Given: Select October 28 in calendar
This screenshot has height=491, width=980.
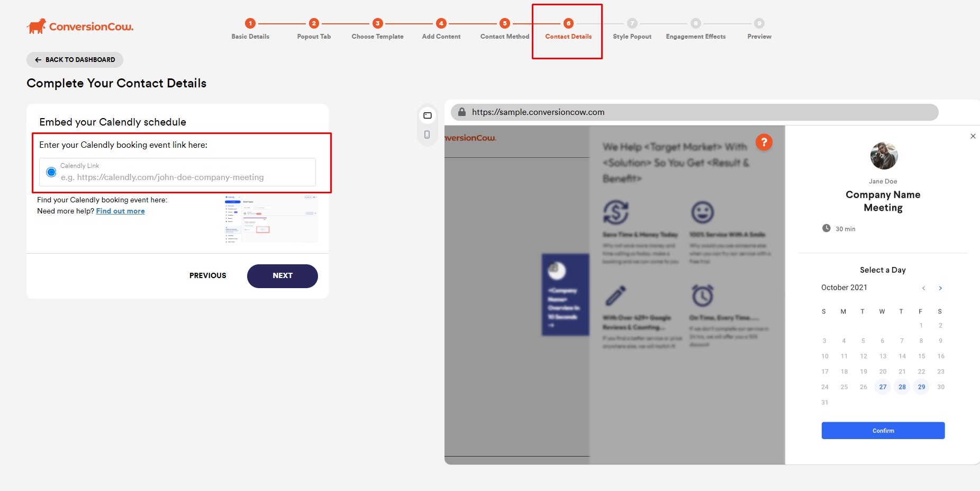Looking at the screenshot, I should click(902, 387).
